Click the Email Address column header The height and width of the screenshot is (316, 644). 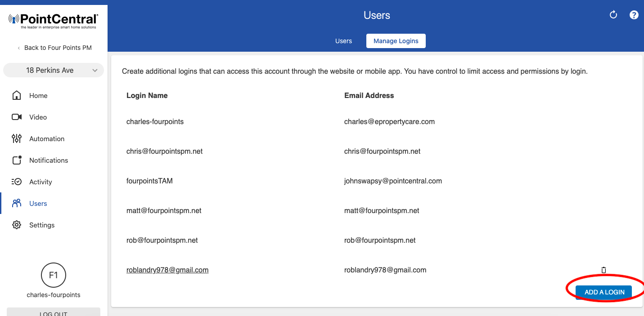[x=369, y=95]
